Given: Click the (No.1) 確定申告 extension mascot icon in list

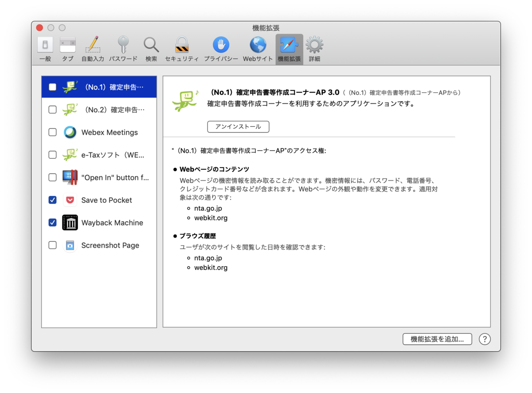Looking at the screenshot, I should click(70, 86).
